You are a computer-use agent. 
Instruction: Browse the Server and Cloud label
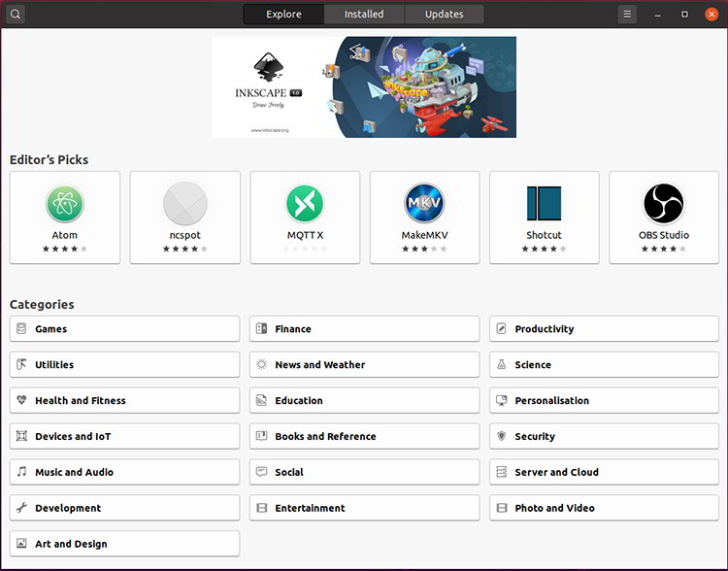point(557,472)
